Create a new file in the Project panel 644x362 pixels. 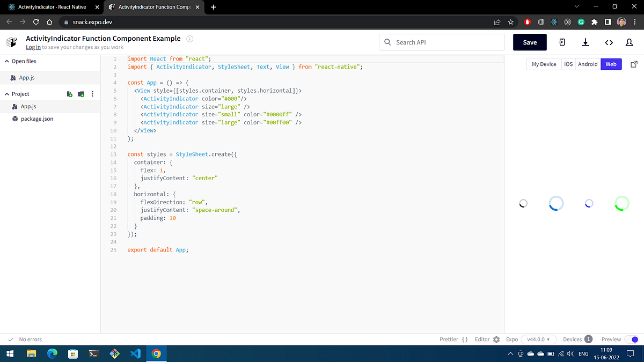69,93
